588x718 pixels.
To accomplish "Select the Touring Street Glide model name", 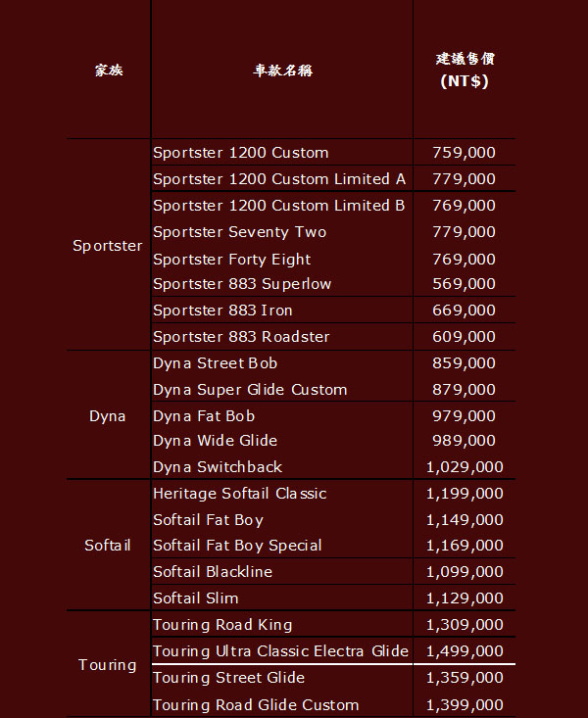I will coord(228,678).
